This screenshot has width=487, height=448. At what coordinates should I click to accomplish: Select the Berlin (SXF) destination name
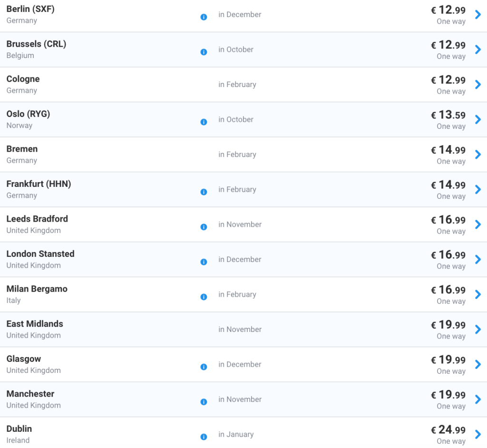coord(30,9)
